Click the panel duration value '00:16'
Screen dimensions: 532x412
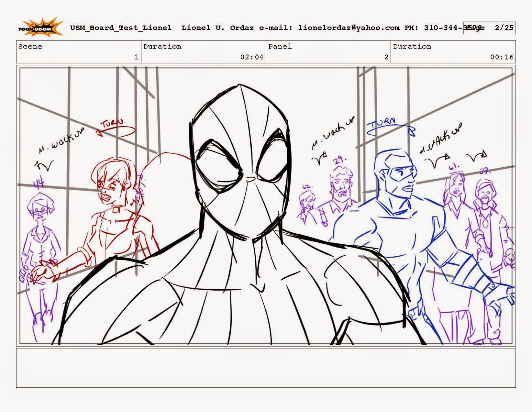coord(502,57)
